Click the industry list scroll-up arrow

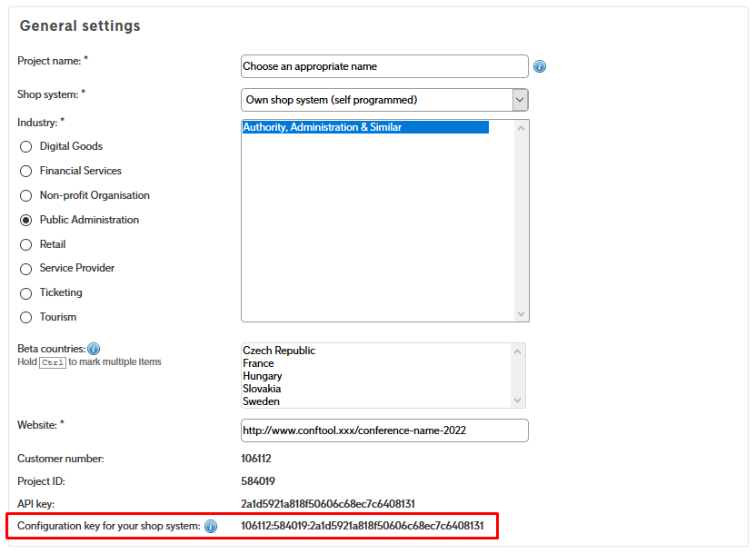521,128
